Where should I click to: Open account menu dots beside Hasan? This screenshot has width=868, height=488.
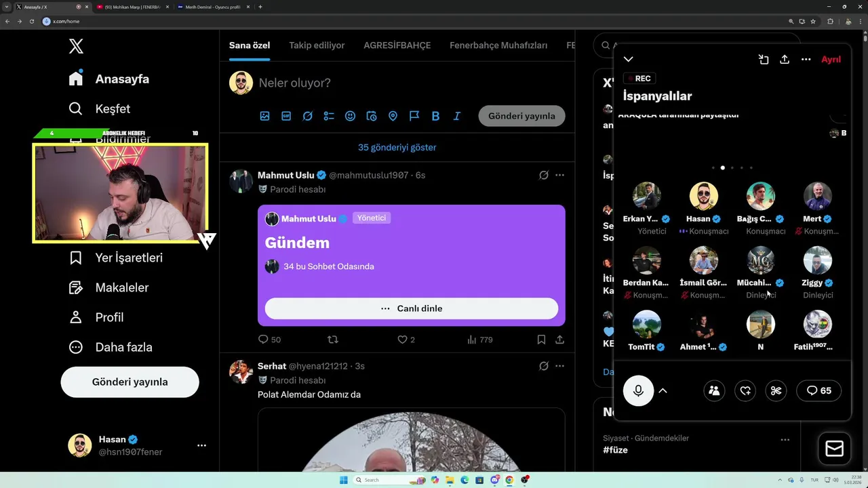click(201, 445)
